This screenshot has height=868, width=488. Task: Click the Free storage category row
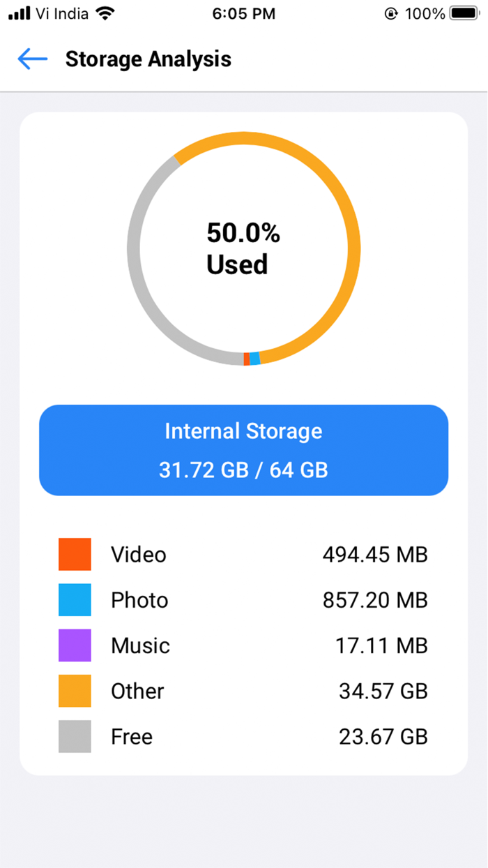click(244, 736)
